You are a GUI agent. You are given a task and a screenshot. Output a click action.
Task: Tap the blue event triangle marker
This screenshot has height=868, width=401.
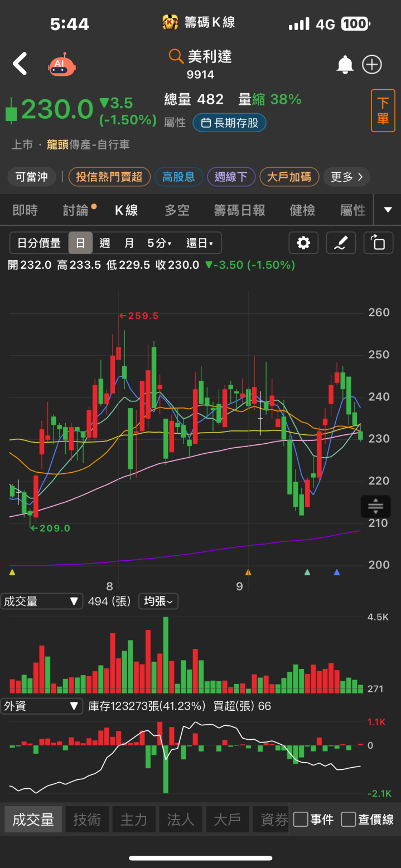click(x=336, y=572)
